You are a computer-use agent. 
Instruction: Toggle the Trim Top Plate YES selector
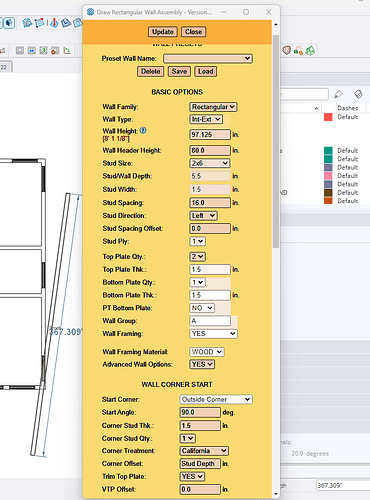coord(192,476)
